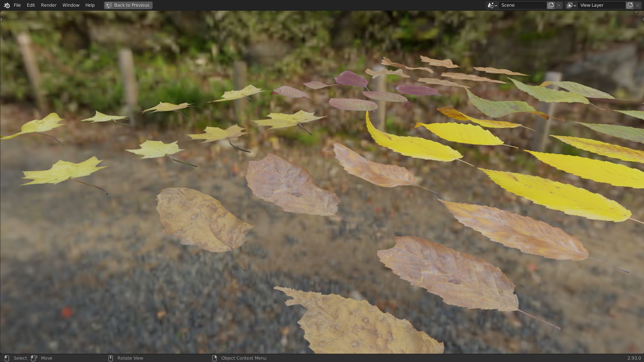Open the Window menu
The image size is (644, 362).
point(71,5)
